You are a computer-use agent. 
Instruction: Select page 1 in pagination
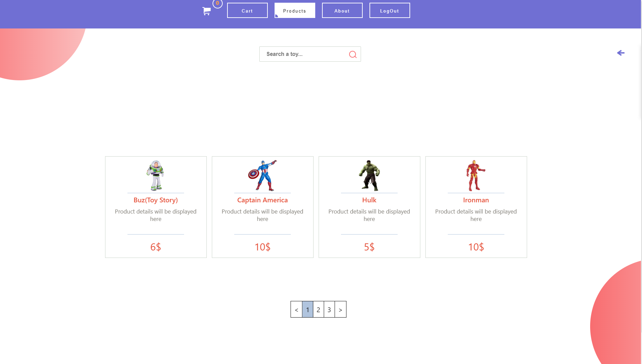click(308, 309)
